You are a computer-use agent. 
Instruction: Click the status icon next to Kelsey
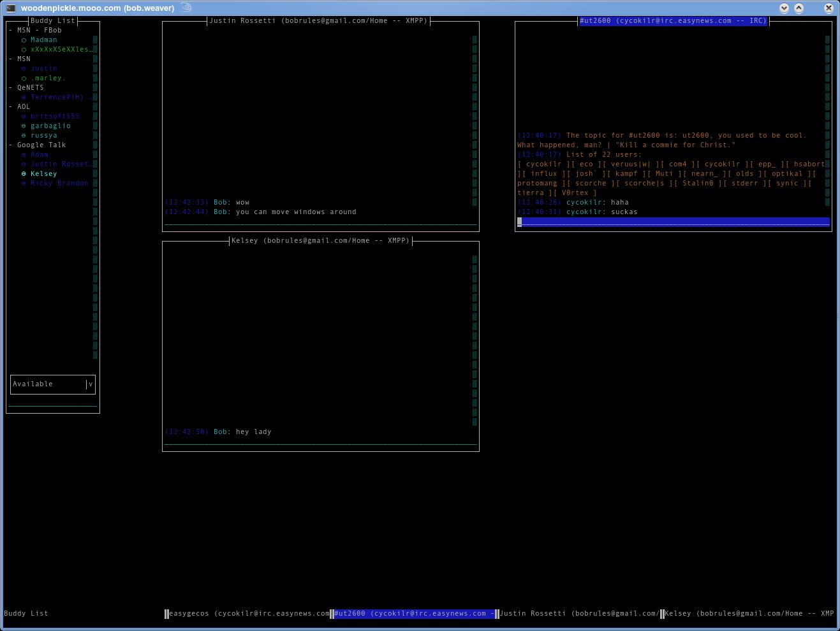24,174
